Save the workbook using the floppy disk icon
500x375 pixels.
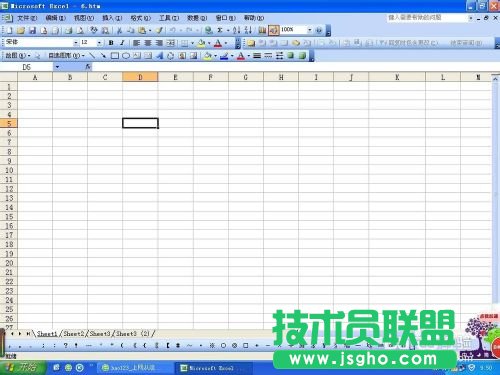(x=32, y=30)
